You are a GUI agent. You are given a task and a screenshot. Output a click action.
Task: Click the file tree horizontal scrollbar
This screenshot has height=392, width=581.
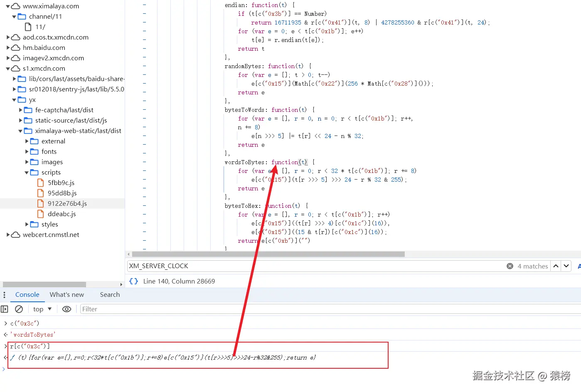44,285
